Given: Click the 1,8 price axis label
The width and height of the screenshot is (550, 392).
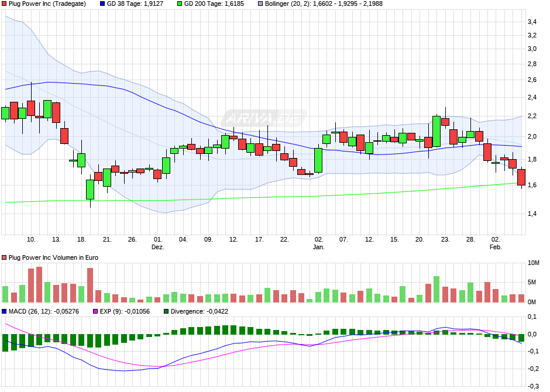Looking at the screenshot, I should pos(532,160).
